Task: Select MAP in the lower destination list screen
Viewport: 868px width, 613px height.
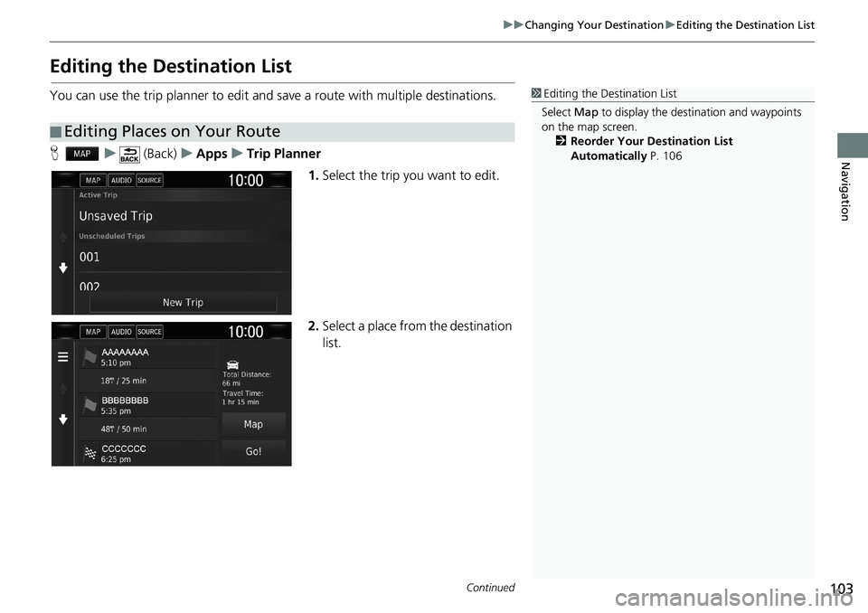Action: point(93,332)
